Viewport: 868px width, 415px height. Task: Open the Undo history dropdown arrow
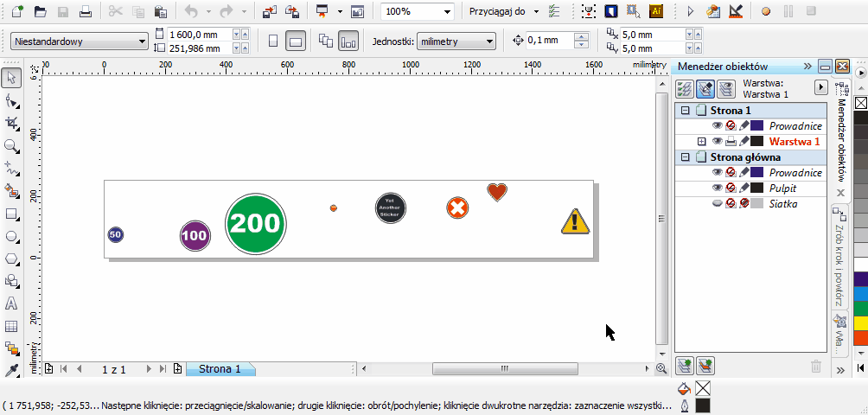[x=208, y=11]
